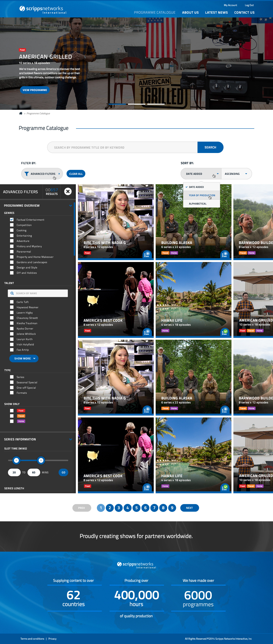Click the Clear All filters button
Image resolution: width=273 pixels, height=644 pixels.
click(76, 174)
